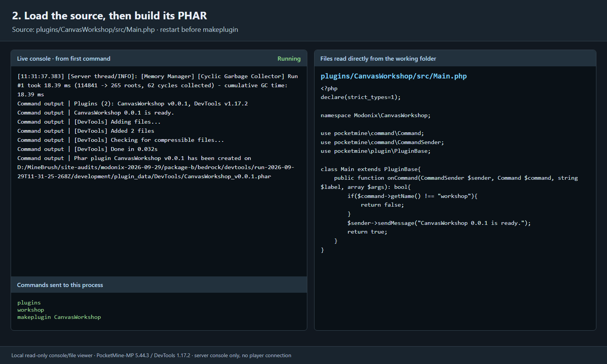Click the code line "<?php"
607x364 pixels.
point(329,88)
